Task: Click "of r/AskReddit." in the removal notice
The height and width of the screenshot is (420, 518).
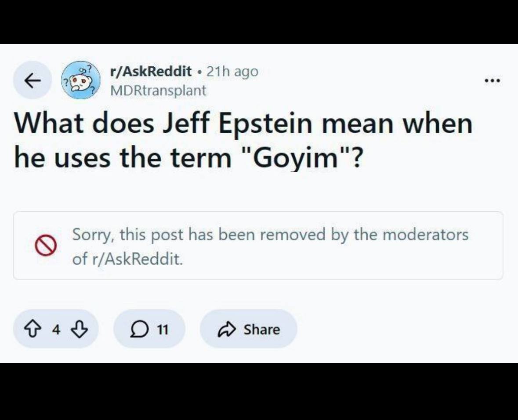Action: pos(127,259)
